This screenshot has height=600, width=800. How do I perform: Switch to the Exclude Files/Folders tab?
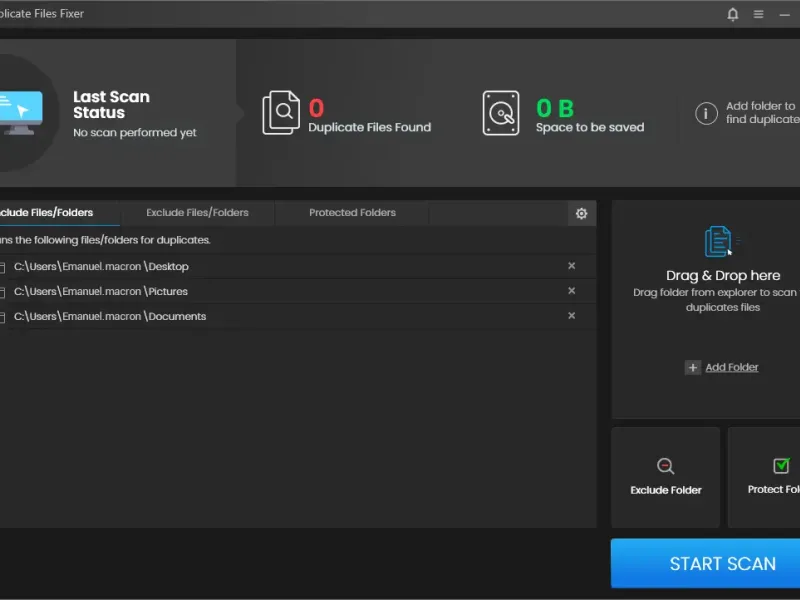(x=197, y=213)
